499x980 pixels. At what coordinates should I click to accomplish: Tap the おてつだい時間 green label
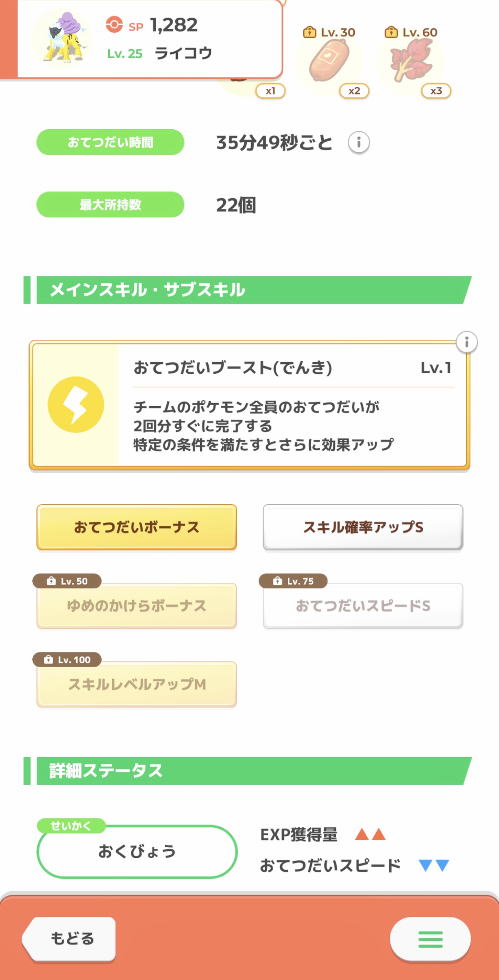point(110,142)
